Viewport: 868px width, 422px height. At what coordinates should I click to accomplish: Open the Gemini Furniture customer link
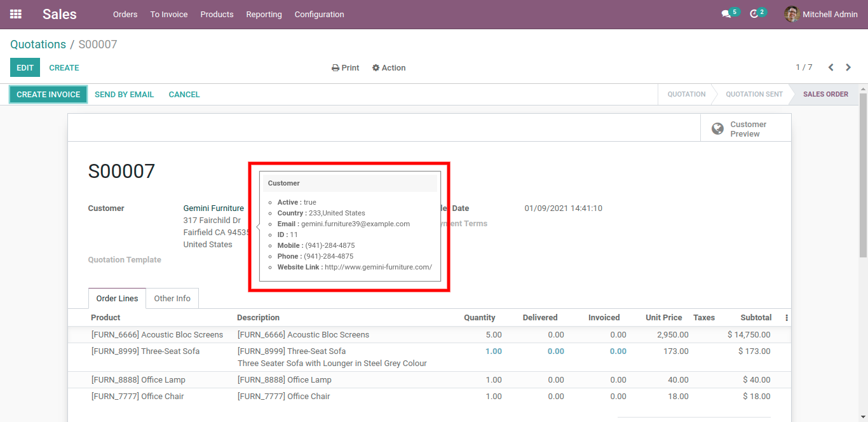click(214, 208)
